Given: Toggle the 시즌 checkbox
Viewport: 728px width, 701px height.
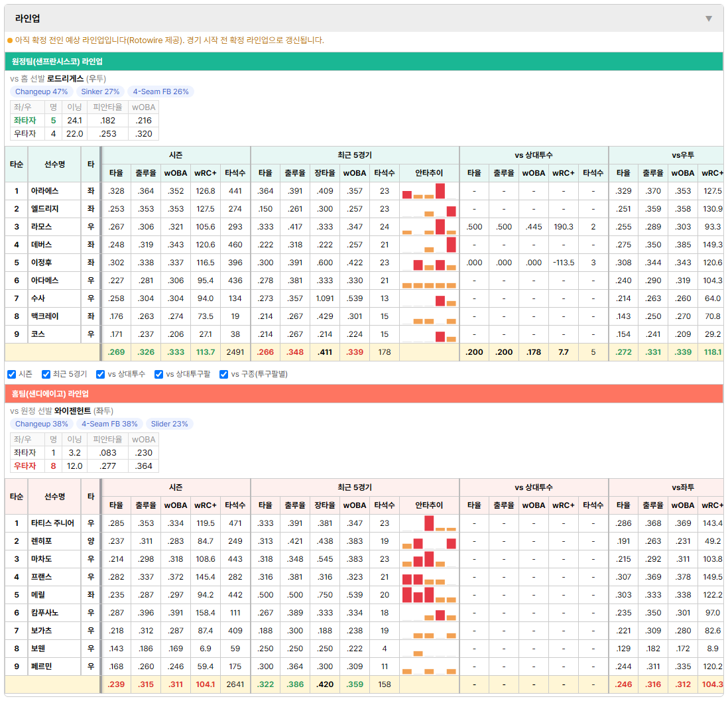Looking at the screenshot, I should tap(12, 374).
